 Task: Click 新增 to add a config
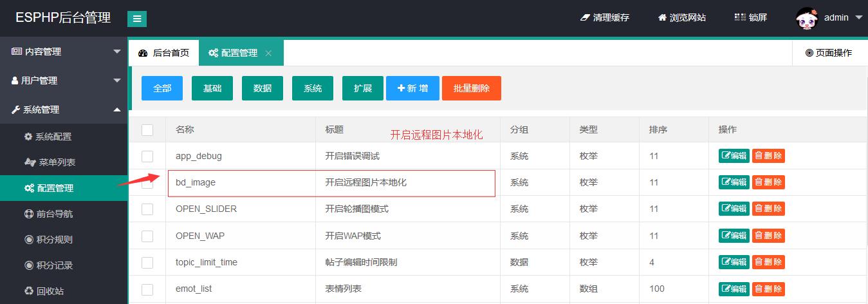[412, 88]
